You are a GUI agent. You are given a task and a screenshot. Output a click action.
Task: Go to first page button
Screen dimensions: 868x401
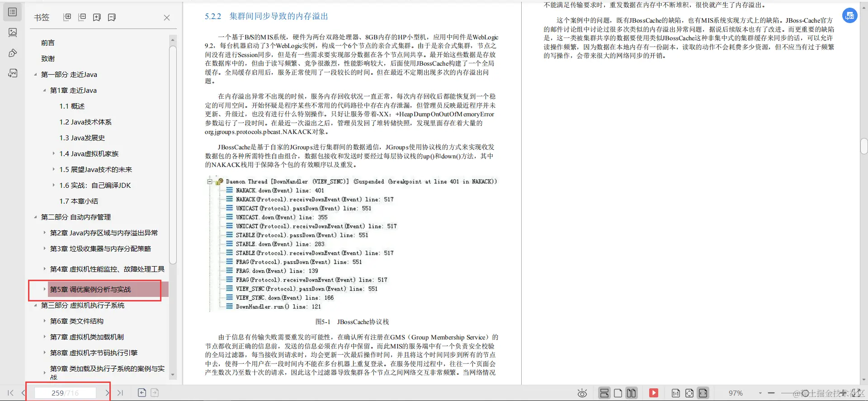pyautogui.click(x=10, y=393)
